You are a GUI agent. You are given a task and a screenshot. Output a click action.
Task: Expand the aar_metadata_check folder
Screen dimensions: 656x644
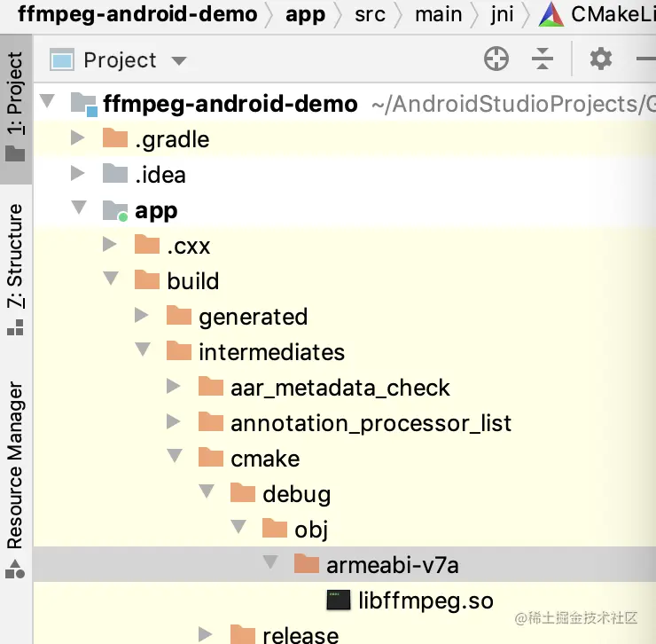173,386
